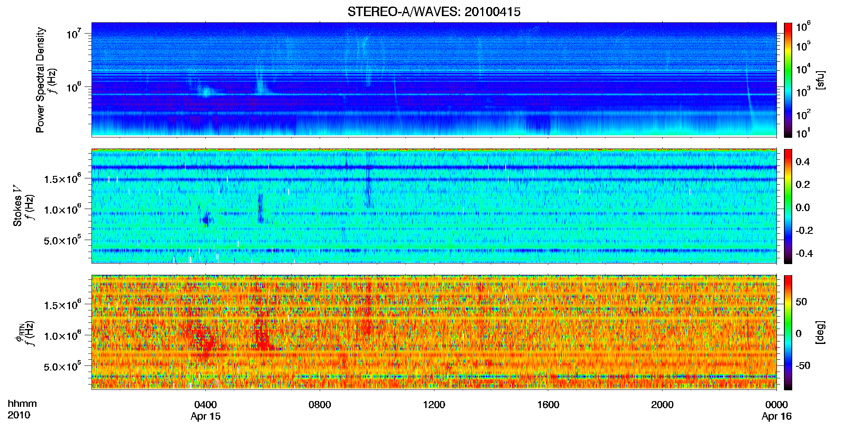The height and width of the screenshot is (447, 868).
Task: Click the dark blue streak near 0600 in Stokes panel
Action: pos(260,208)
